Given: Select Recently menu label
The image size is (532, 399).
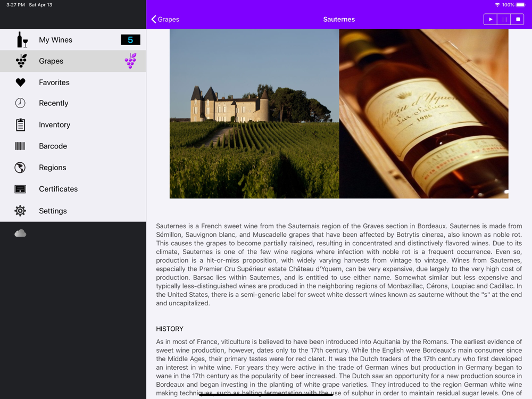Looking at the screenshot, I should pyautogui.click(x=54, y=103).
